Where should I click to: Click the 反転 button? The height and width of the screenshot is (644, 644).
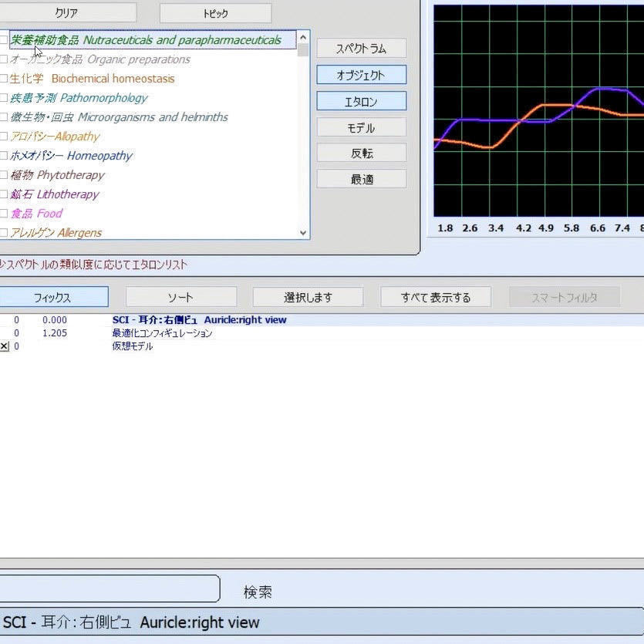pyautogui.click(x=361, y=153)
